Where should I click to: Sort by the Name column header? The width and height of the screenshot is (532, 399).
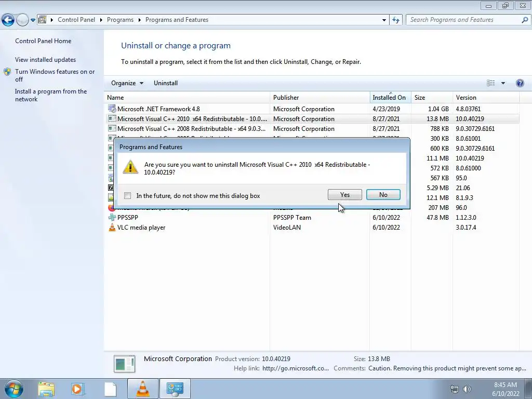coord(187,97)
